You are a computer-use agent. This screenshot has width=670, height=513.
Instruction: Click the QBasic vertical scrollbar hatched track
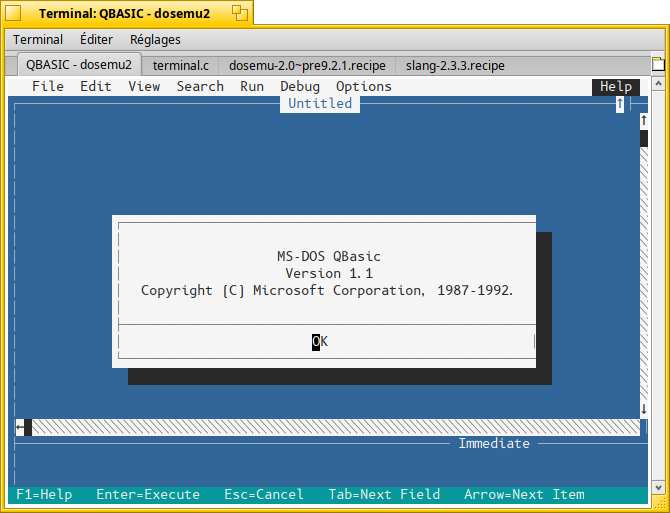pos(644,274)
